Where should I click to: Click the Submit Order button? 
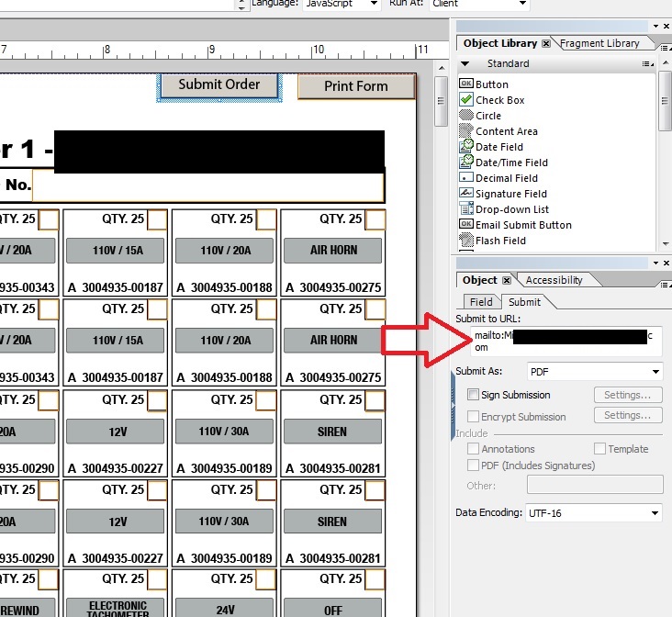(219, 84)
